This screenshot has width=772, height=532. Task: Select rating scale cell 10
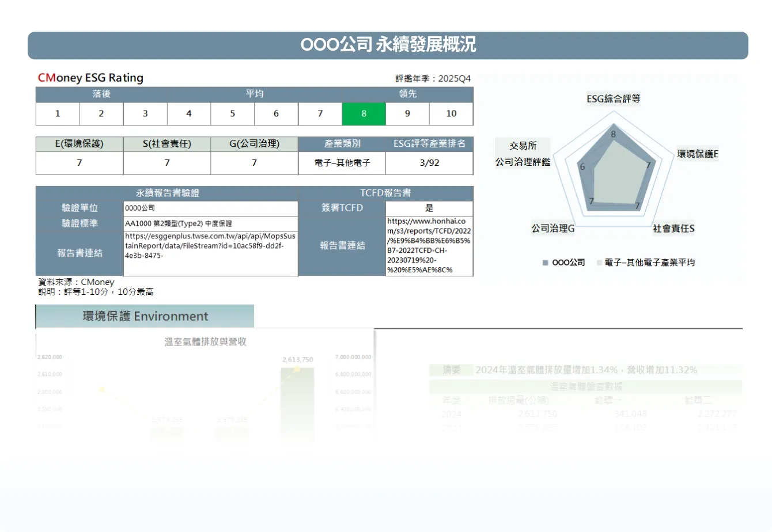click(x=451, y=113)
